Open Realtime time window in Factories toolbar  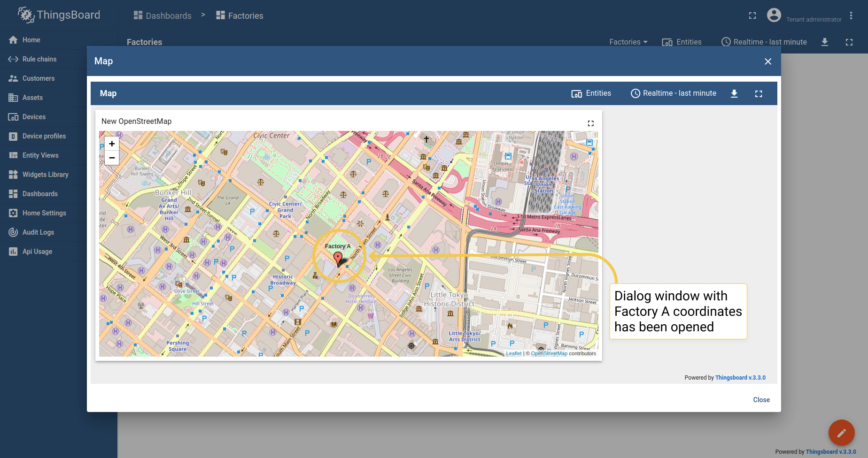(x=764, y=42)
